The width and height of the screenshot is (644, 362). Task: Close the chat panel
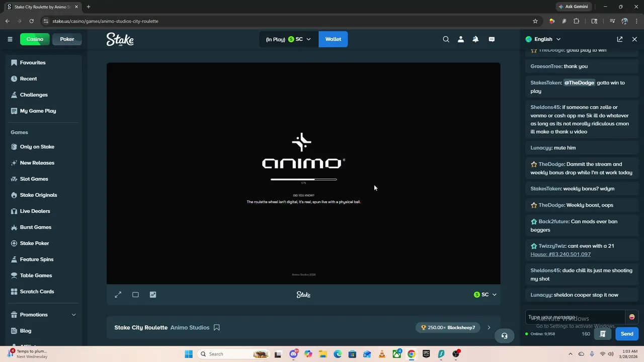(634, 39)
